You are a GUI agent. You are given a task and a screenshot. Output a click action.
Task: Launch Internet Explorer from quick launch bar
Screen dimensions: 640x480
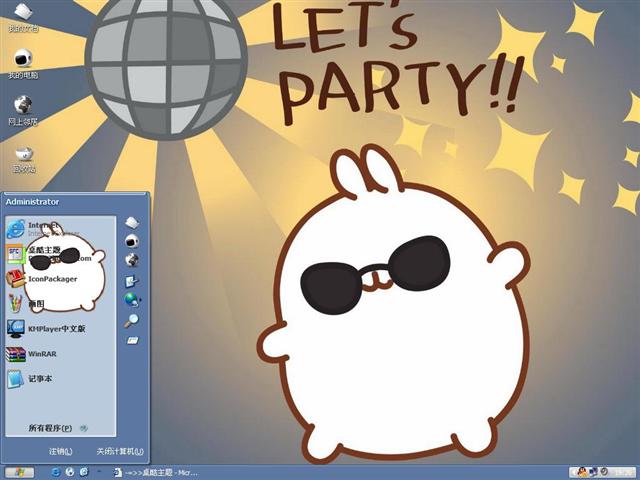point(56,472)
